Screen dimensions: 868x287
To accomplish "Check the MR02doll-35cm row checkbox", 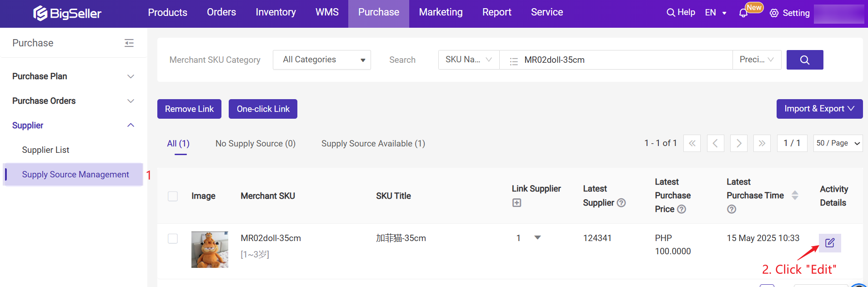I will coord(173,238).
